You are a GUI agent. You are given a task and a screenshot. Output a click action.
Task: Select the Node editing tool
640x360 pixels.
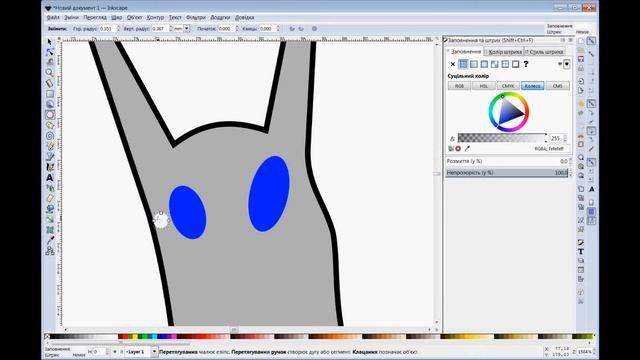[50, 52]
